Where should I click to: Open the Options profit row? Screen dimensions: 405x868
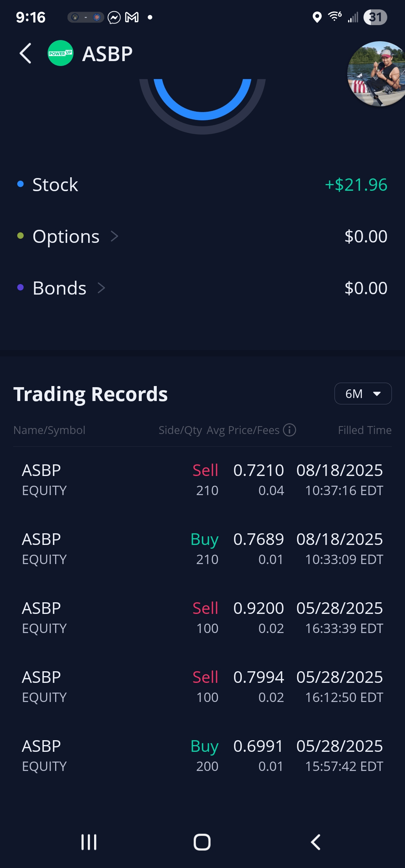(202, 236)
